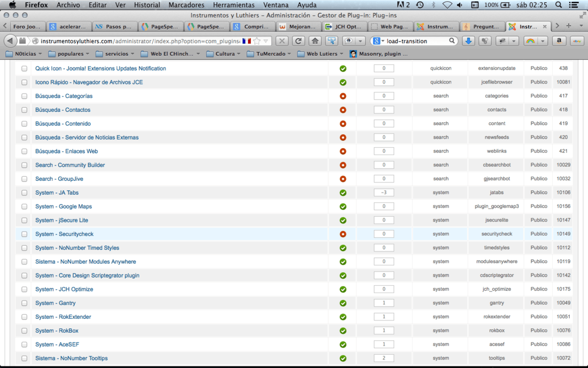Tick the System - Securitycheck checkbox
Image resolution: width=588 pixels, height=368 pixels.
coord(25,234)
